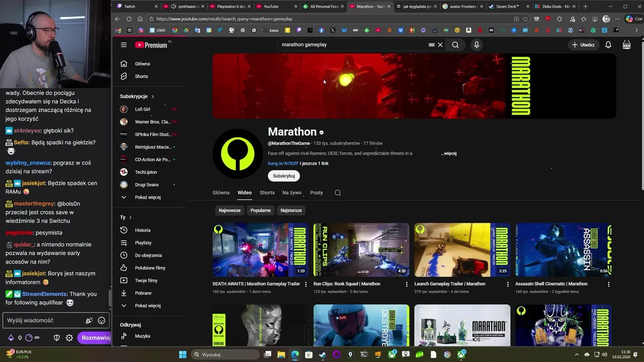Click the Marathon channel avatar
This screenshot has height=362, width=644.
tap(237, 153)
